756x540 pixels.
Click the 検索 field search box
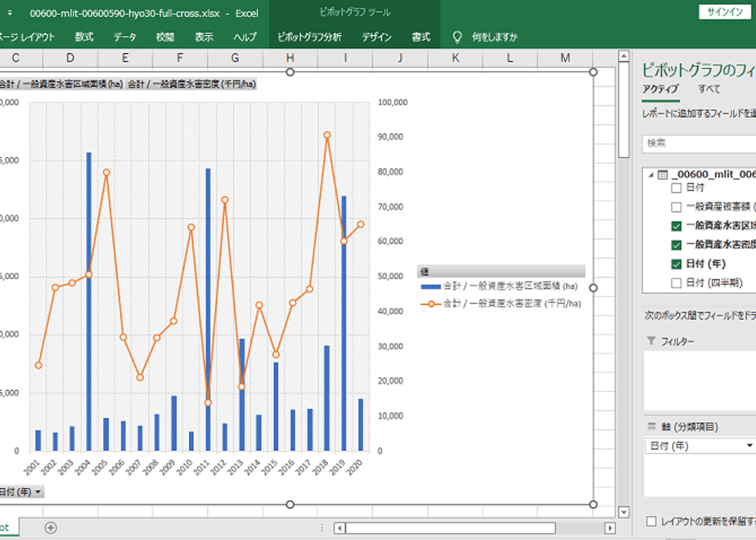[699, 143]
